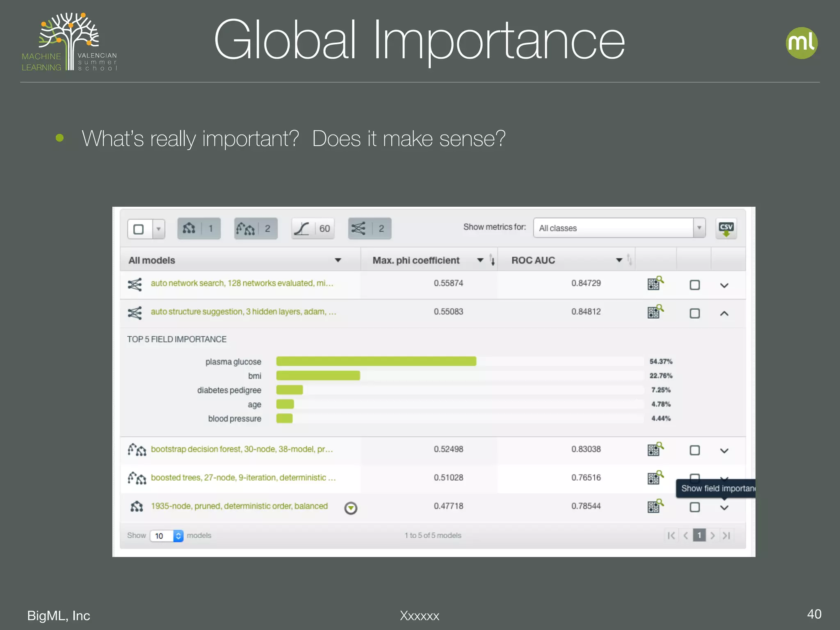Click the TOP 5 FIELD IMPORTANCE heading

(177, 339)
